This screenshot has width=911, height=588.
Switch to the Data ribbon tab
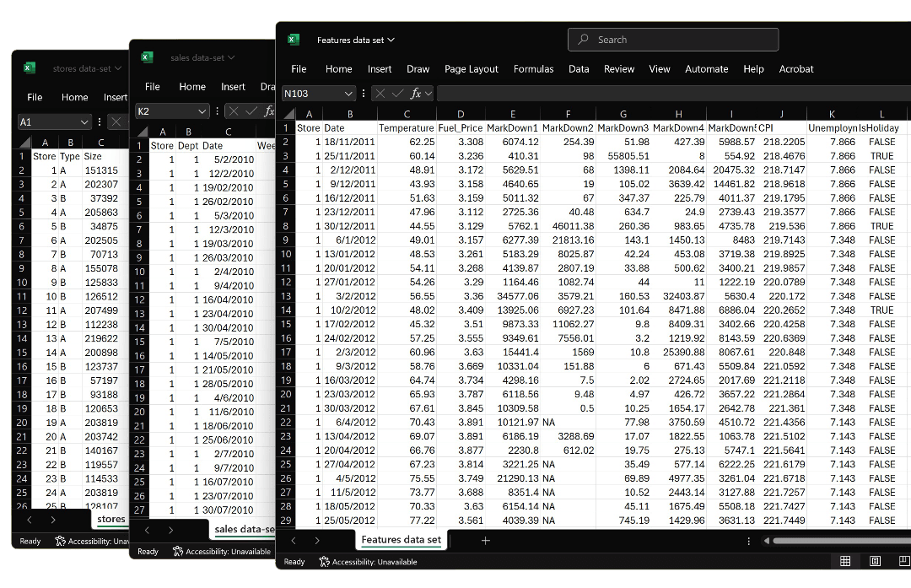579,69
